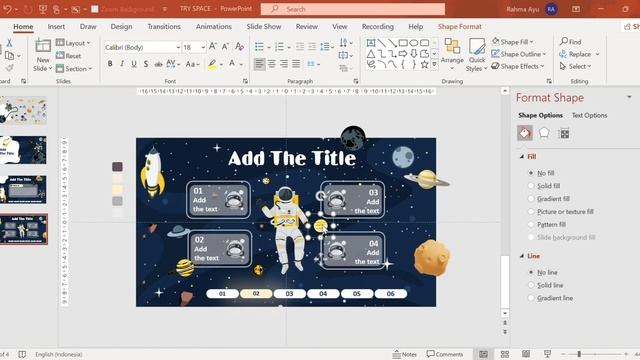Open the Comments button
The image size is (640, 360).
445,354
